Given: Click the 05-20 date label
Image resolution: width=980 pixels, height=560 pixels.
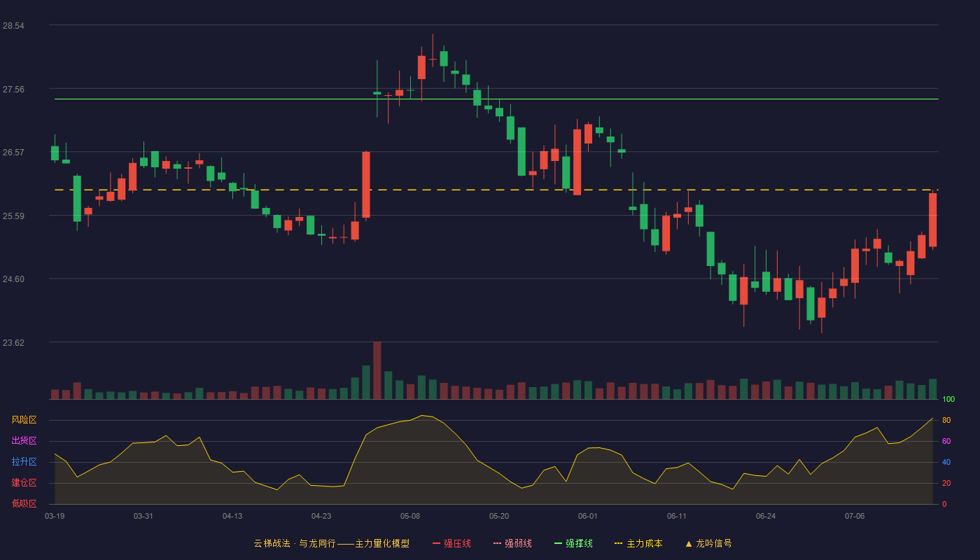Looking at the screenshot, I should pos(499,516).
